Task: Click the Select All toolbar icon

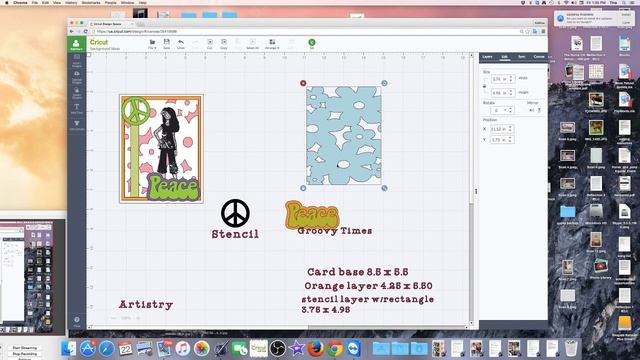Action: pyautogui.click(x=252, y=44)
